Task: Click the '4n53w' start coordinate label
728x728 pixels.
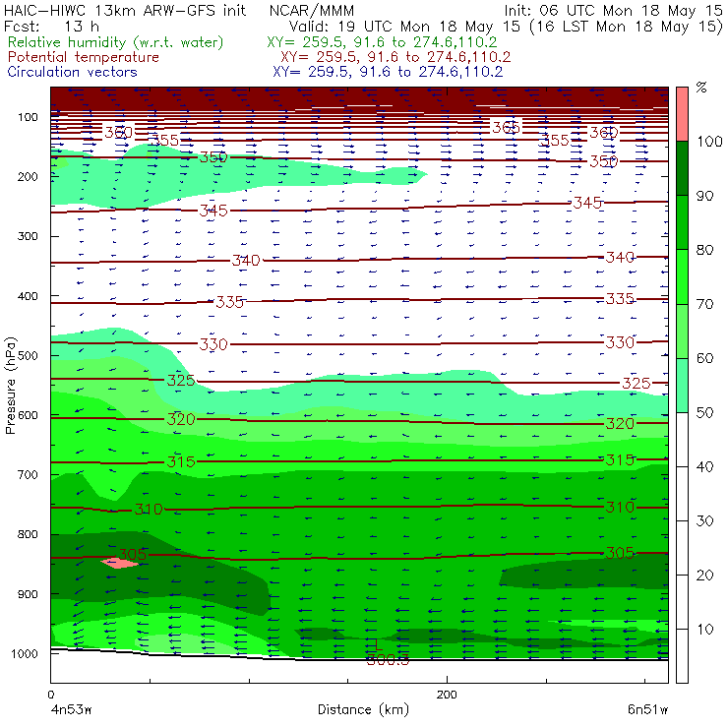Action: tap(71, 710)
